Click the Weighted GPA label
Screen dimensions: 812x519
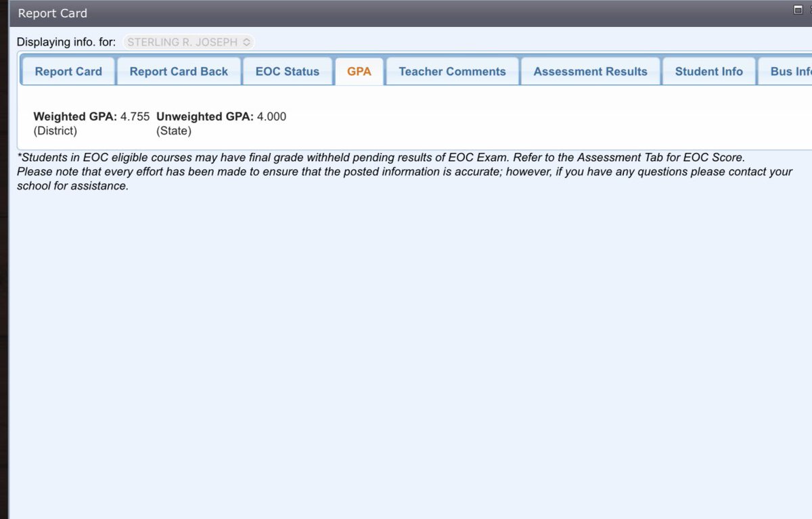(x=75, y=116)
